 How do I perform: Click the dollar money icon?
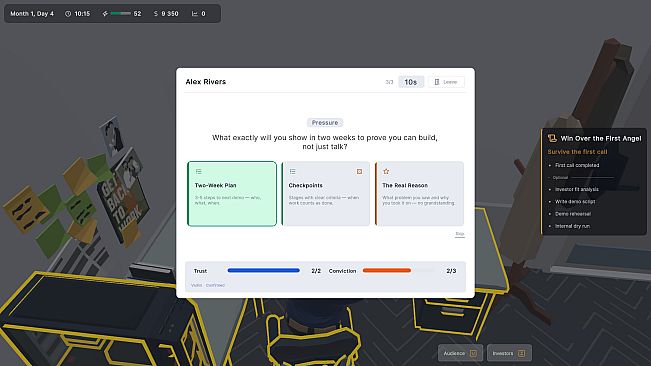click(x=156, y=14)
